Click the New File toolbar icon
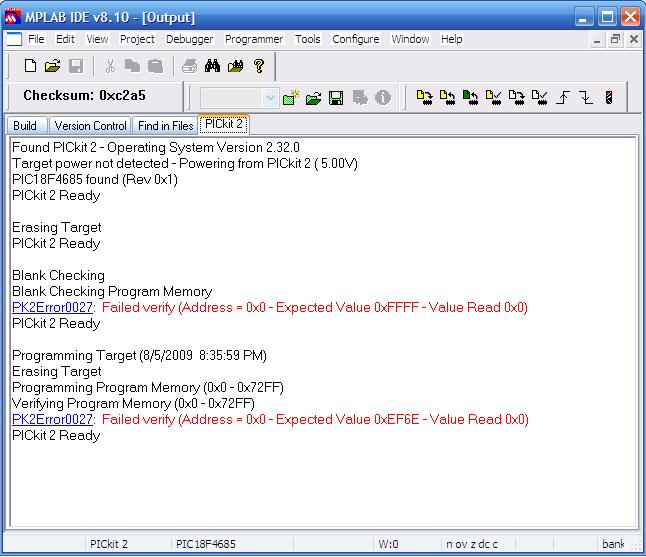The image size is (646, 557). [30, 66]
